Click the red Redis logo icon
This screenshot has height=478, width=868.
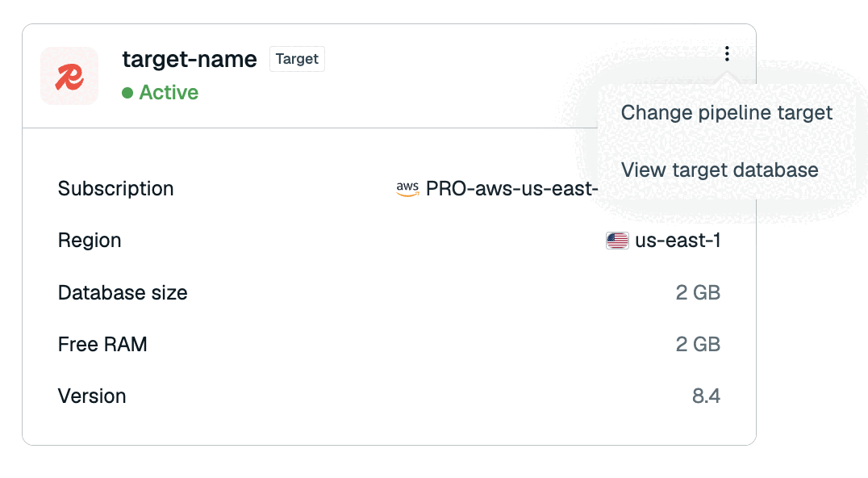[x=69, y=76]
